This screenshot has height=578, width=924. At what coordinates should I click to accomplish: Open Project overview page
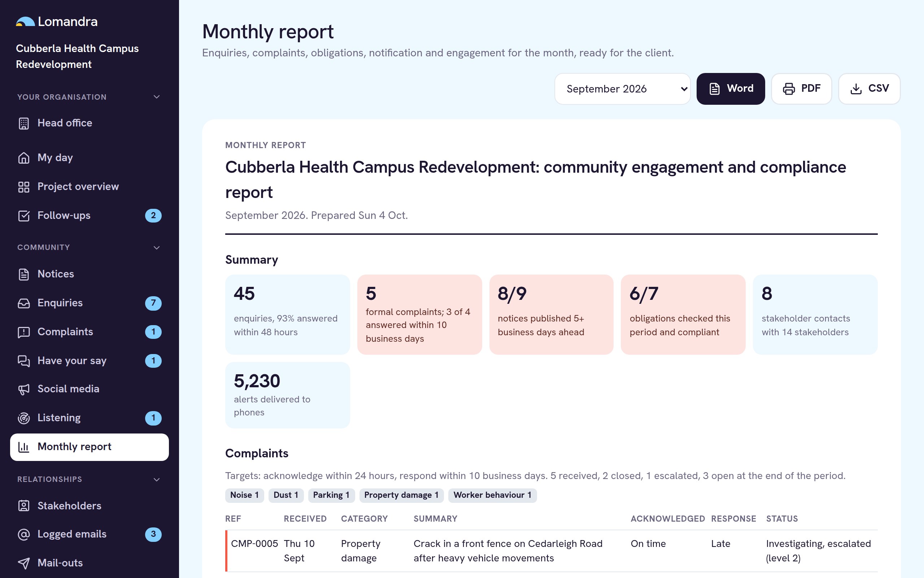tap(90, 187)
